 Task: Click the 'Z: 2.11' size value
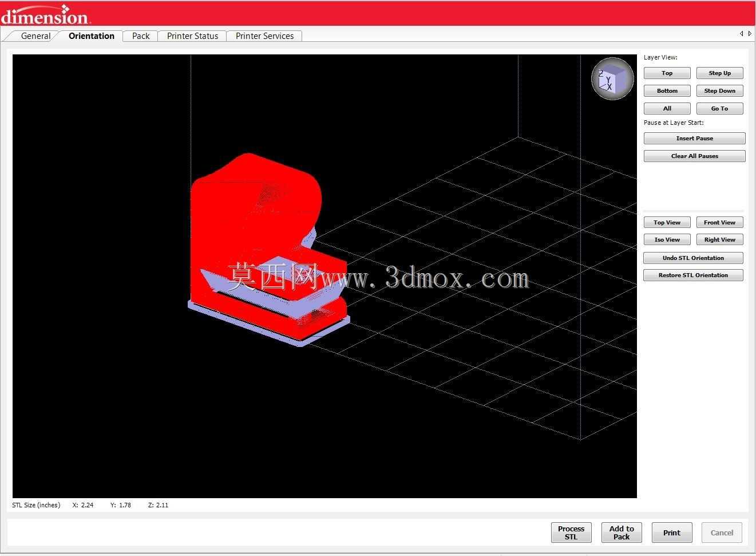(x=158, y=505)
